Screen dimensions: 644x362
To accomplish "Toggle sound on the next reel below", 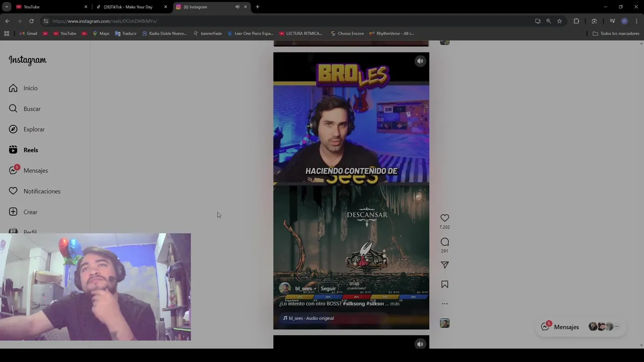I will [x=420, y=344].
